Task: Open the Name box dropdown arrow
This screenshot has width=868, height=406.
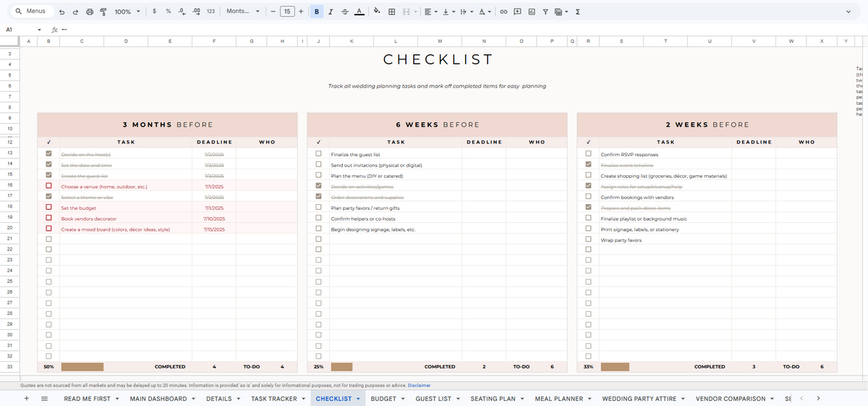Action: tap(40, 30)
